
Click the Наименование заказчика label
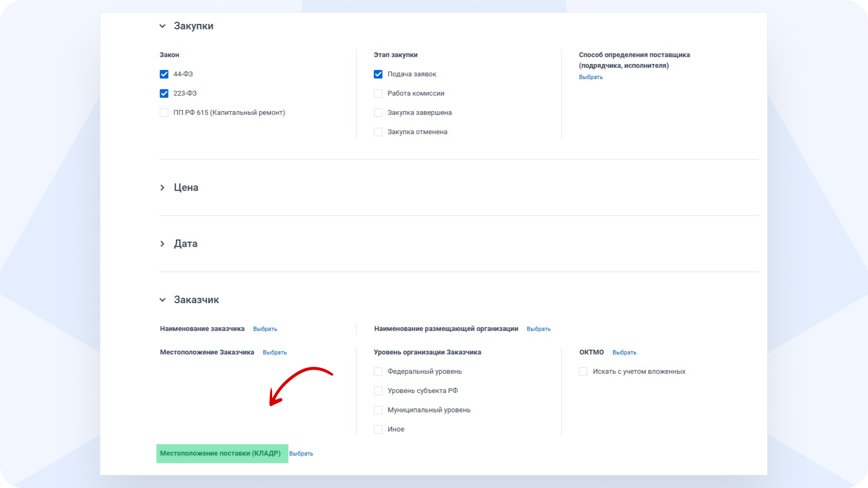[202, 329]
